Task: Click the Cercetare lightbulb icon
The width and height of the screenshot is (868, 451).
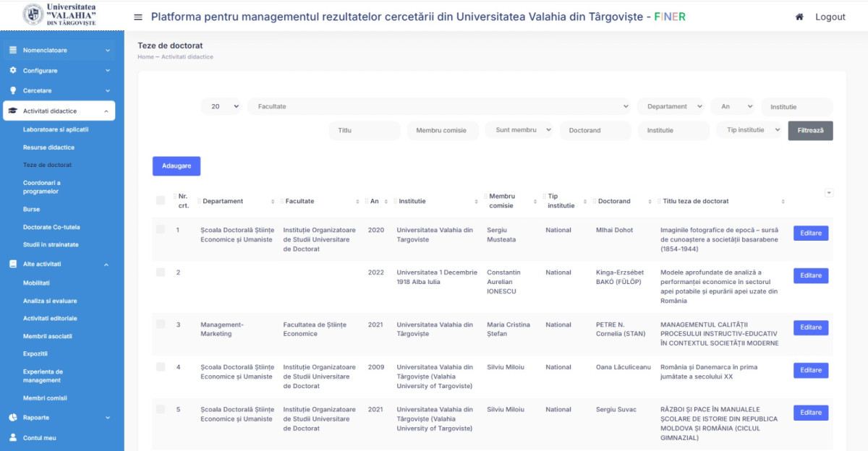Action: 13,91
